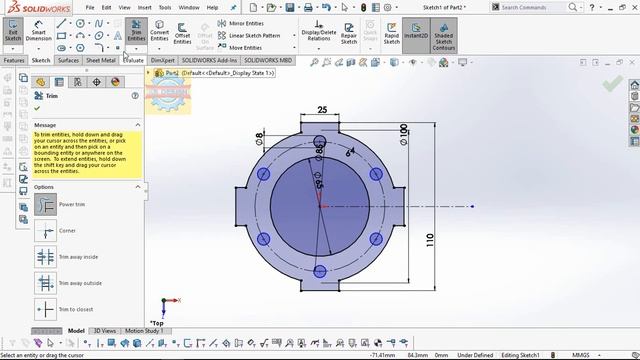Confirm sketch with corner green checkmark
Viewport: 640px width, 360px height.
612,83
